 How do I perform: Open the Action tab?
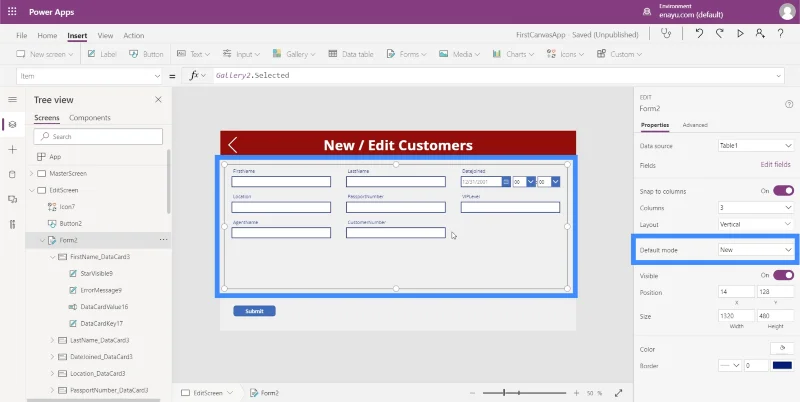coord(134,36)
